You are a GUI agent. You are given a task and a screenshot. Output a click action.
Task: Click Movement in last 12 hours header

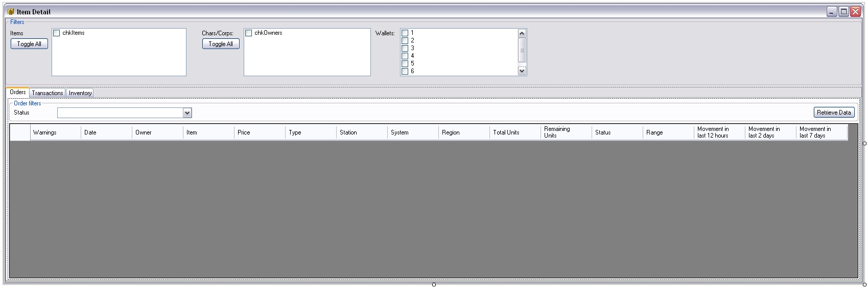720,132
